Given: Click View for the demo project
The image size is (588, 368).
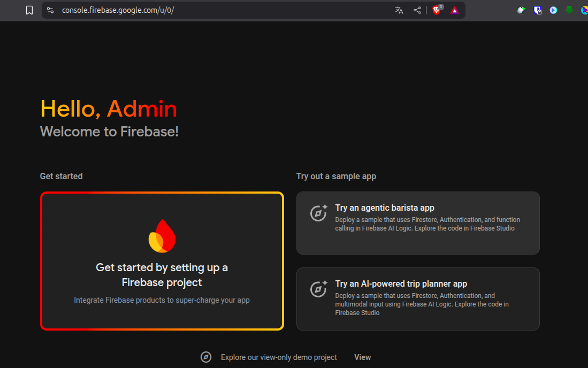Looking at the screenshot, I should pos(363,357).
